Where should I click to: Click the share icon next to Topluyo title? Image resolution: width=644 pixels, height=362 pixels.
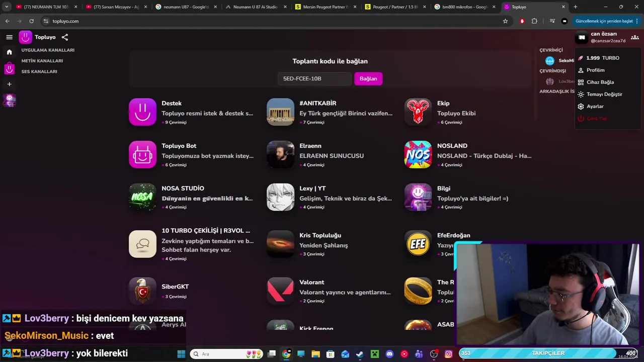[x=65, y=37]
